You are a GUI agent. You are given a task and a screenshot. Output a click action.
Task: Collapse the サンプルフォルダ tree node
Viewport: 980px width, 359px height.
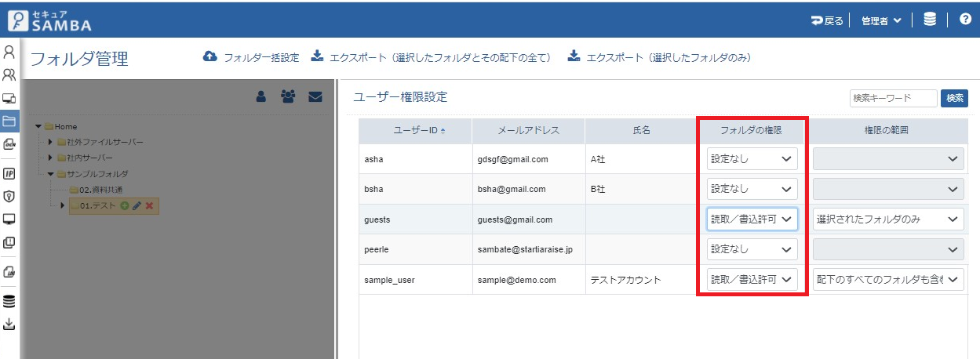tap(51, 174)
